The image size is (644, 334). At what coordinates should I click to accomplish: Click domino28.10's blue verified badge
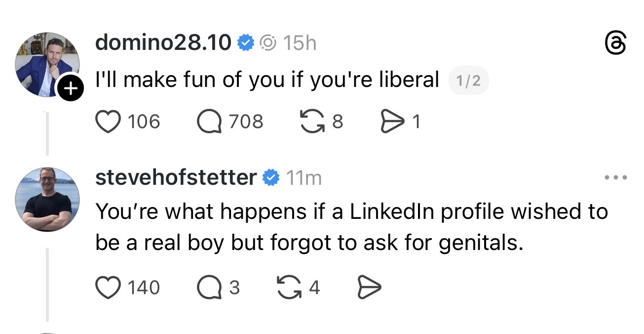pos(244,43)
